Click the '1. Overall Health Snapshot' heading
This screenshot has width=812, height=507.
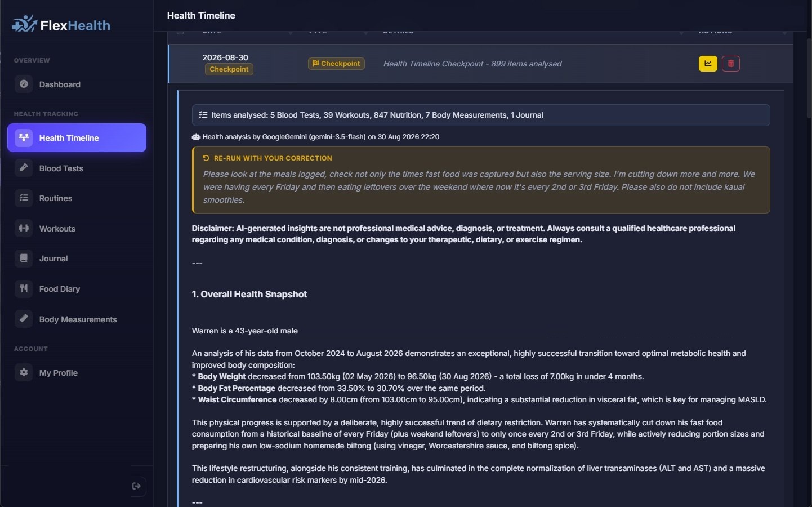click(249, 294)
